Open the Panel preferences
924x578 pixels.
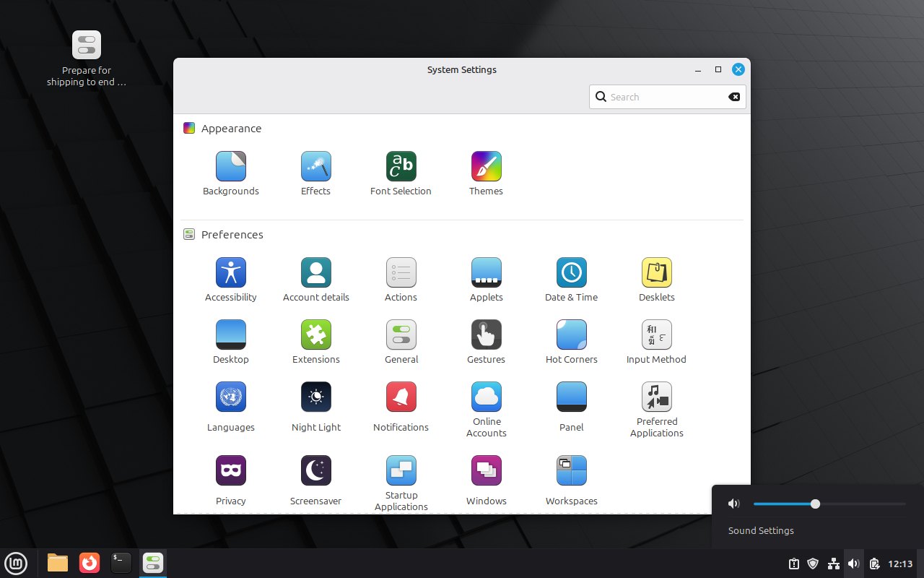[572, 407]
